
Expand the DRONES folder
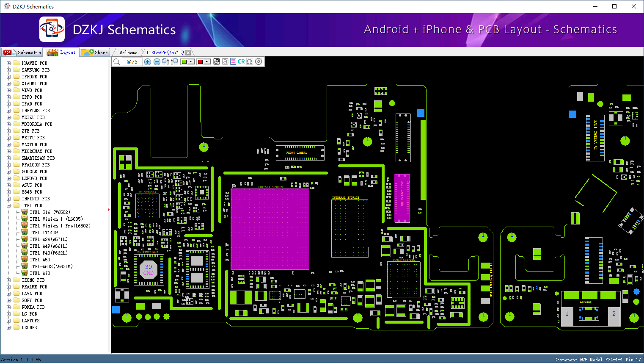click(8, 327)
